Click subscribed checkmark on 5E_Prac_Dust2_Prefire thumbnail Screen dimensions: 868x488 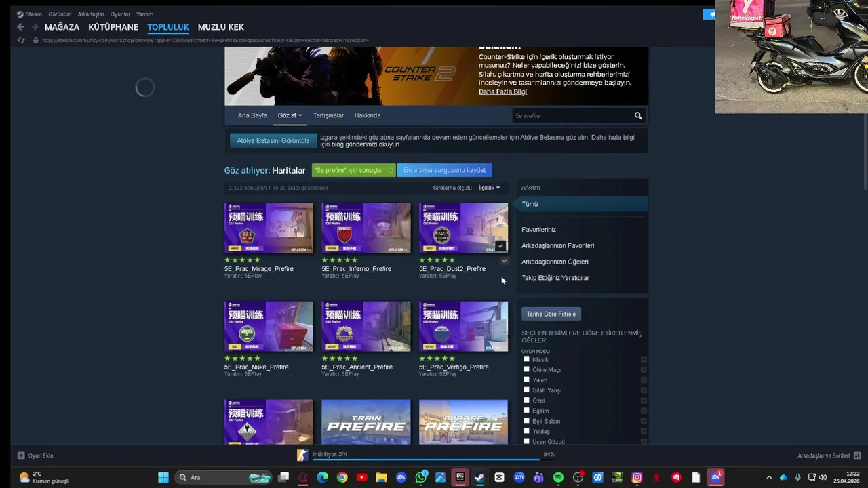tap(500, 246)
